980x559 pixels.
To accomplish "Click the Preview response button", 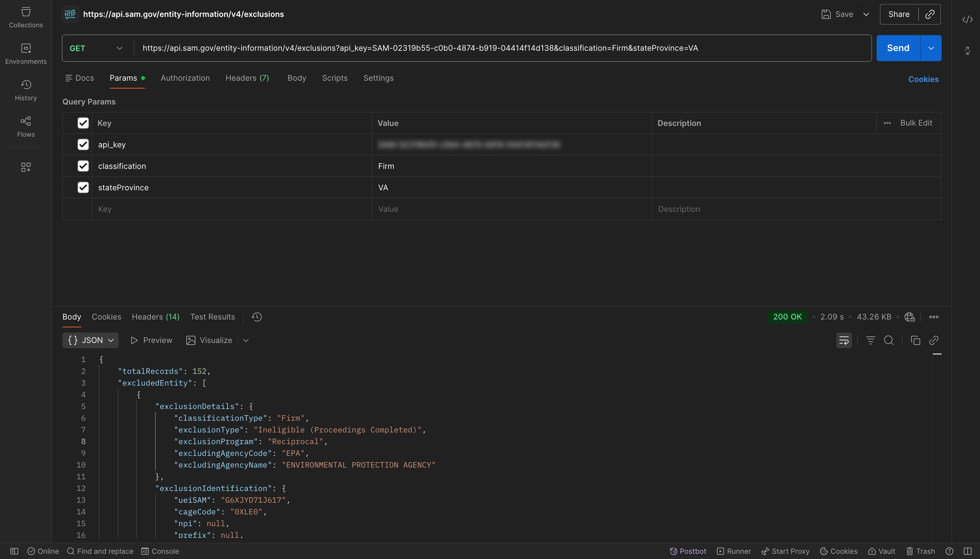I will click(x=151, y=340).
